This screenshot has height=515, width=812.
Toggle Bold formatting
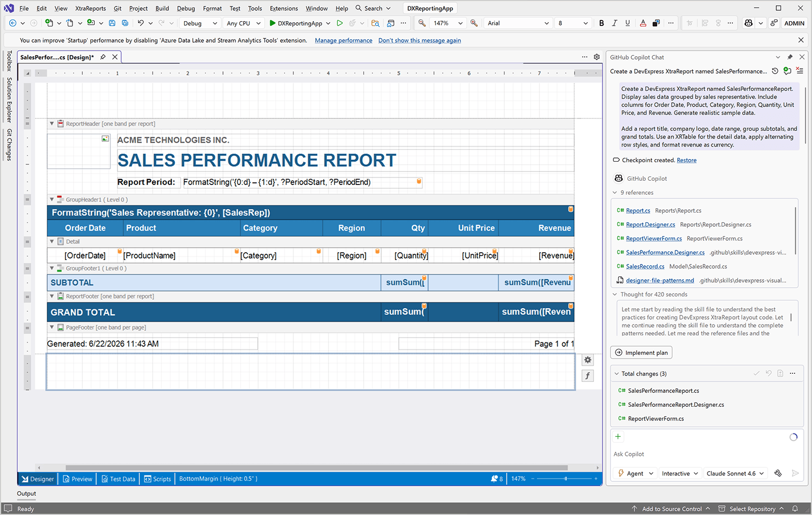coord(601,23)
